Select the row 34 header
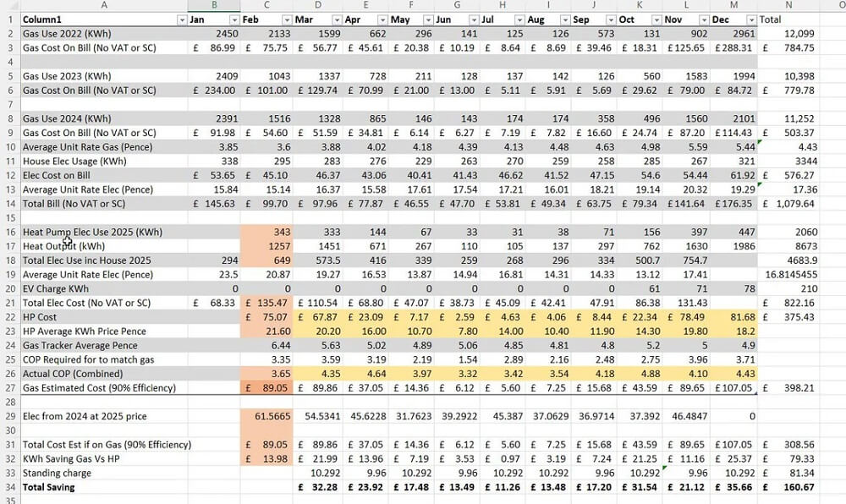This screenshot has height=504, width=846. pos(8,487)
